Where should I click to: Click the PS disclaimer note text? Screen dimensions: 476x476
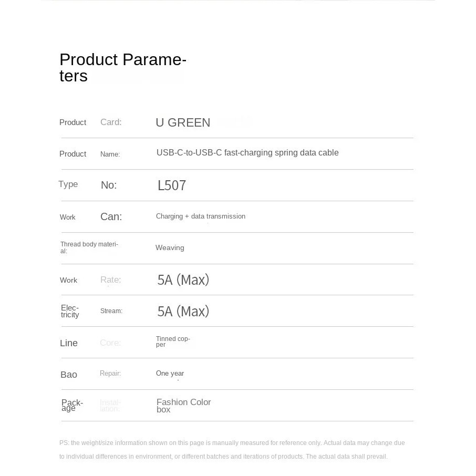(232, 450)
